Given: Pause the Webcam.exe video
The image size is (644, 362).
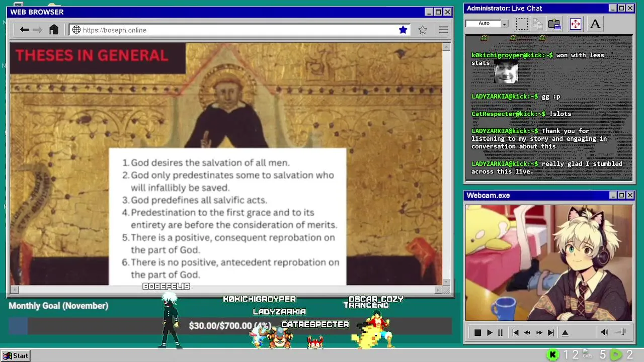Looking at the screenshot, I should pyautogui.click(x=500, y=333).
